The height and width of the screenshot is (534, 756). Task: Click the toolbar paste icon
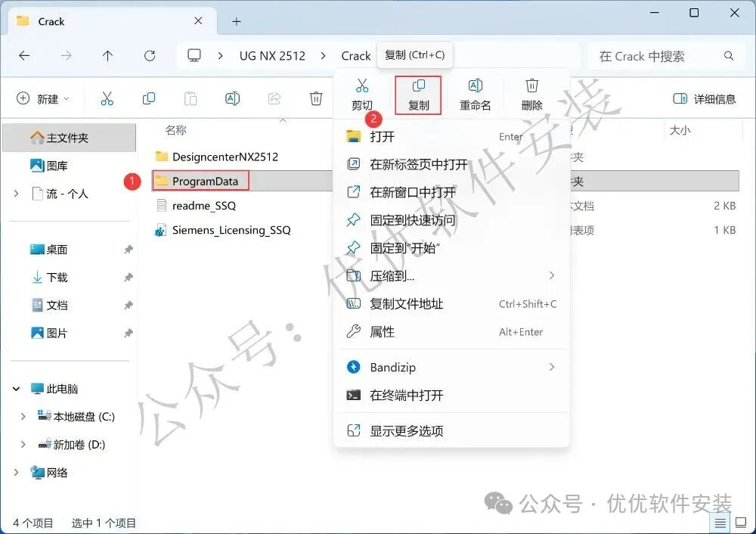coord(191,98)
